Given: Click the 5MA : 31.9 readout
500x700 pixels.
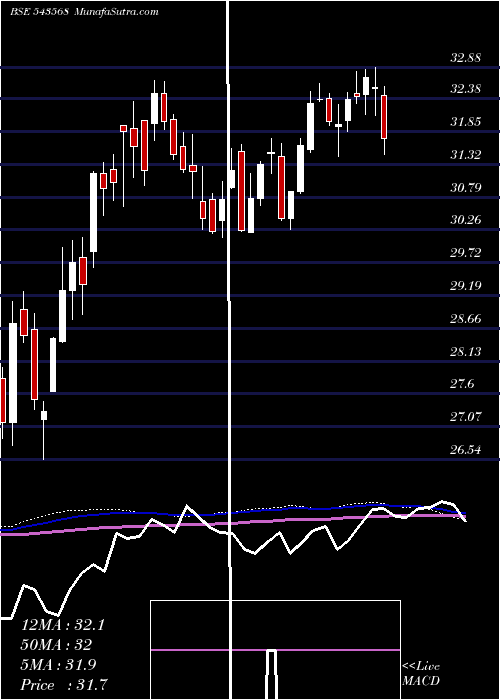Looking at the screenshot, I should [x=58, y=665].
